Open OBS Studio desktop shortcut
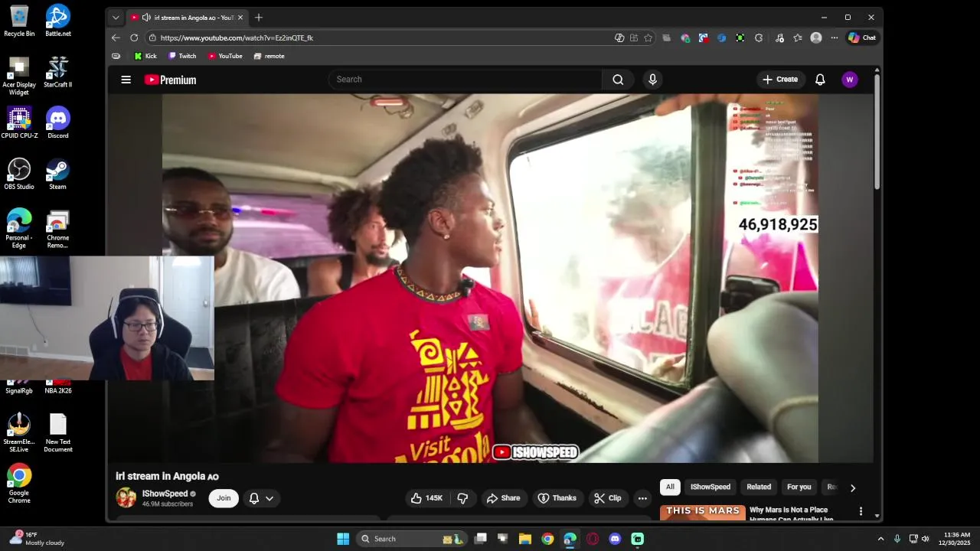Viewport: 980px width, 551px height. pyautogui.click(x=19, y=174)
